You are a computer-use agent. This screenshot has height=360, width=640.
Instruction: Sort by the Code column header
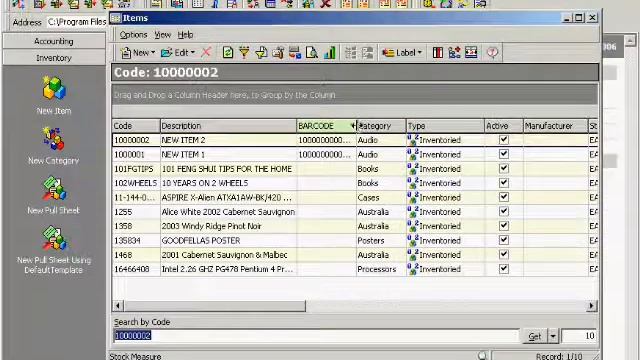(x=136, y=126)
